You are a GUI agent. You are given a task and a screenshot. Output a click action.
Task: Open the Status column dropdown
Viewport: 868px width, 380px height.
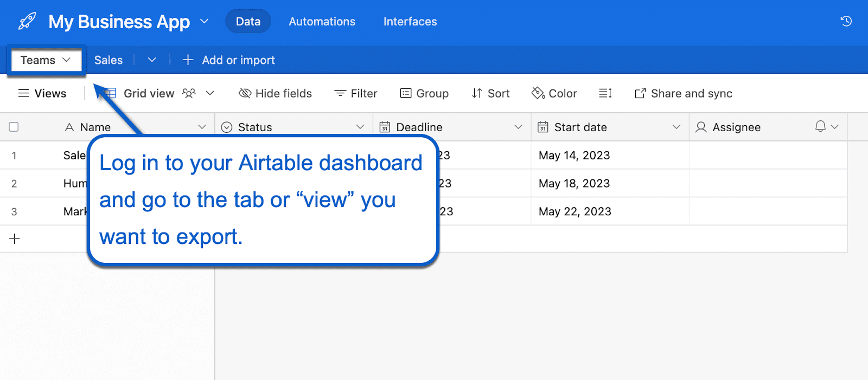coord(360,127)
